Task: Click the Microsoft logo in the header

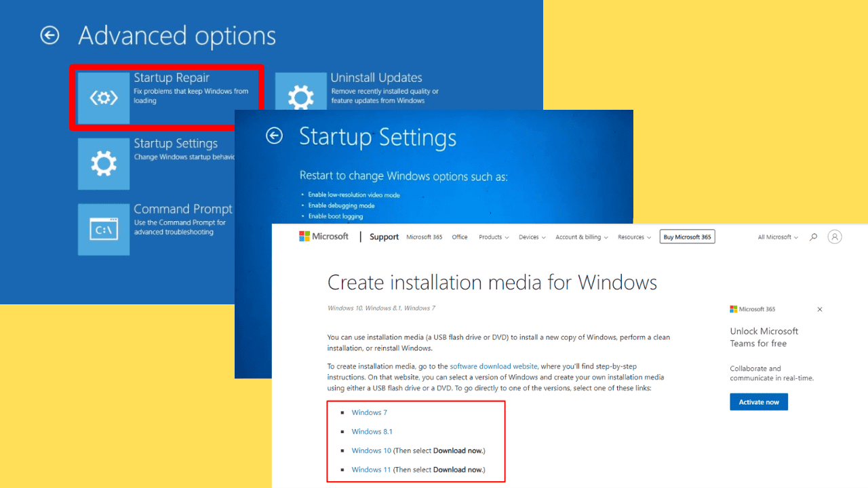Action: tap(323, 237)
